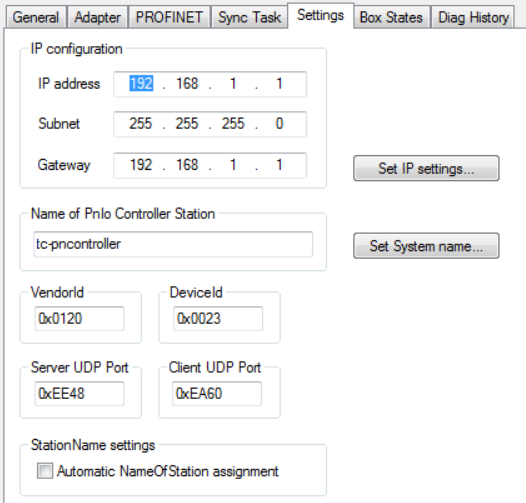Viewport: 526px width, 503px height.
Task: Click the Settings tab
Action: pos(320,15)
